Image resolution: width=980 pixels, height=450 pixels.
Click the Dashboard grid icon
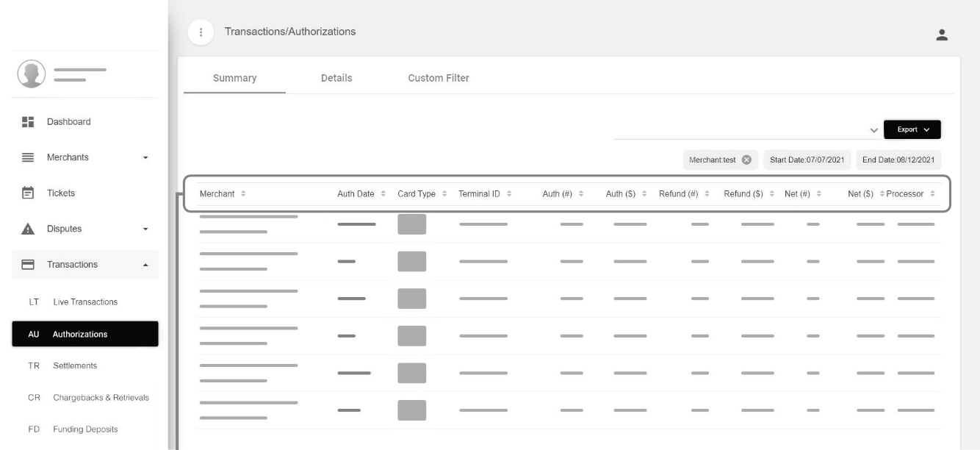[28, 122]
